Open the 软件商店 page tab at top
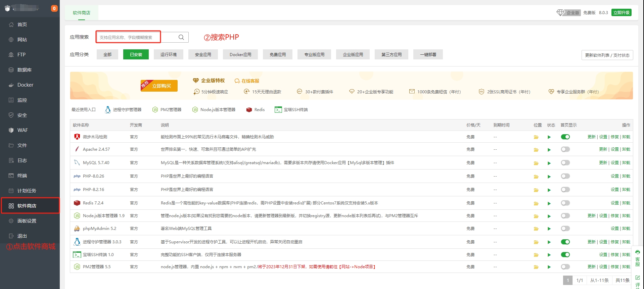The image size is (644, 289). pyautogui.click(x=82, y=13)
